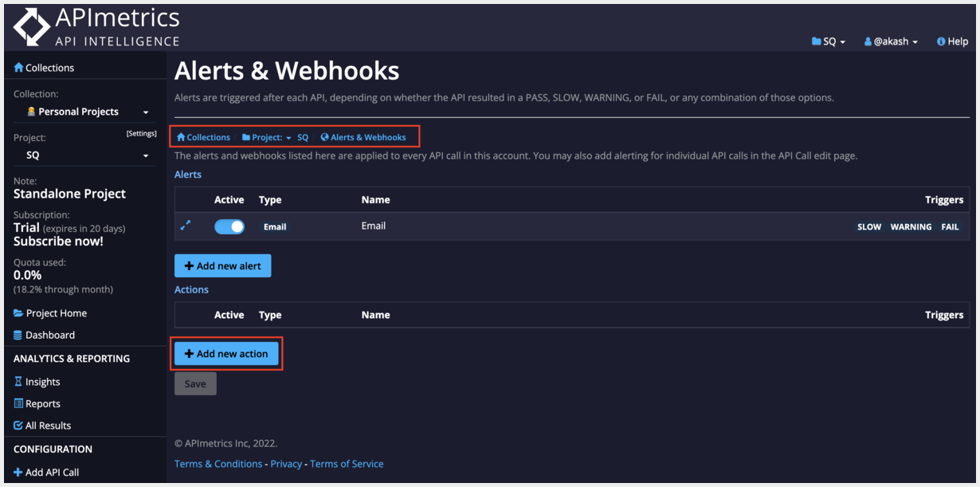Click the Help info icon

coord(941,41)
